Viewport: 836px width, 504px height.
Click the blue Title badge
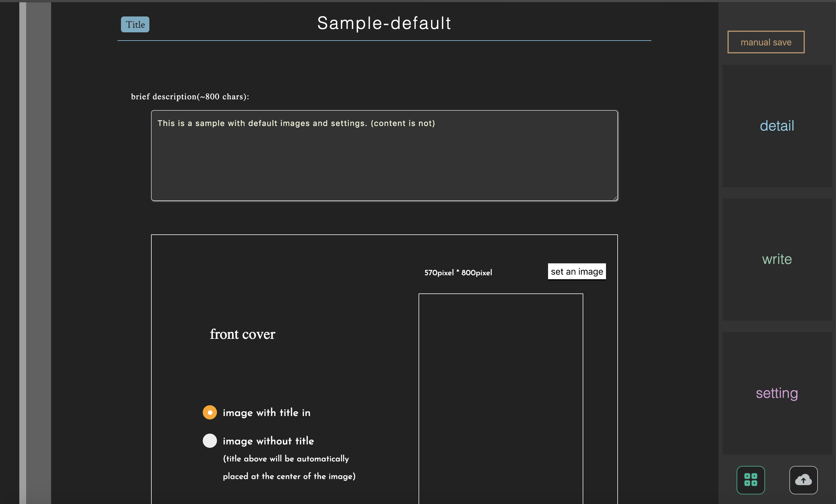[x=135, y=24]
